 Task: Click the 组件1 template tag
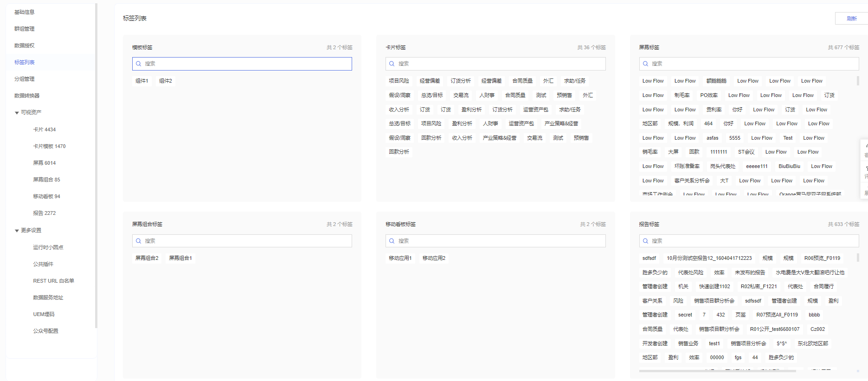(x=142, y=81)
